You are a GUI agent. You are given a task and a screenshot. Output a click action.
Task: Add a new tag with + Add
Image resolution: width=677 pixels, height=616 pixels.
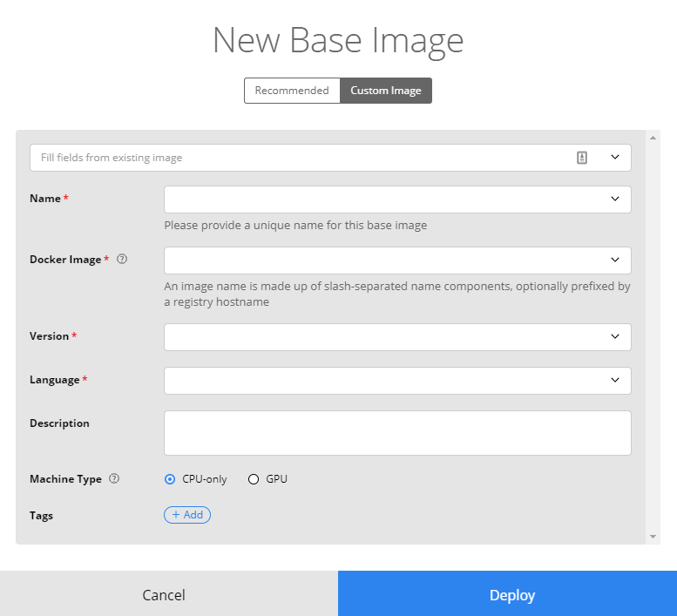pos(187,515)
